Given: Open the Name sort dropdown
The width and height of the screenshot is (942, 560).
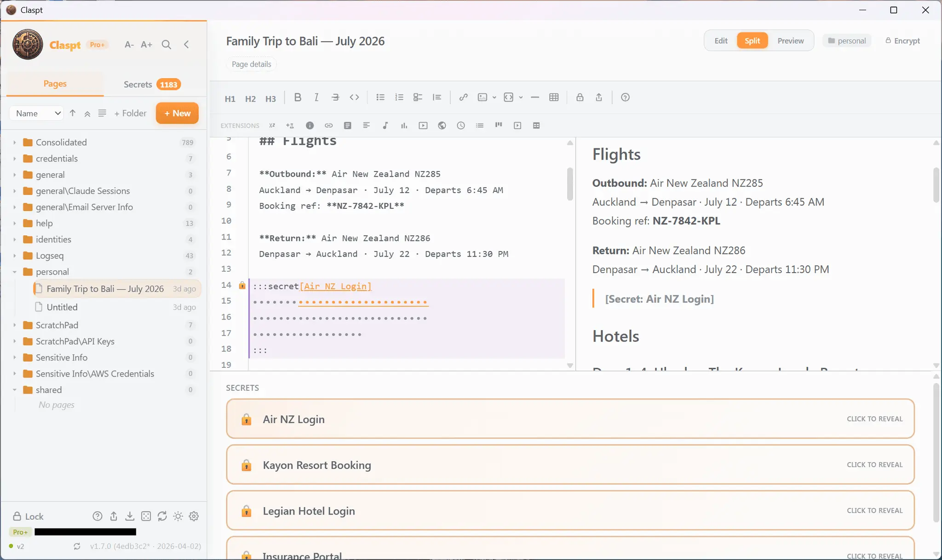Looking at the screenshot, I should point(37,113).
